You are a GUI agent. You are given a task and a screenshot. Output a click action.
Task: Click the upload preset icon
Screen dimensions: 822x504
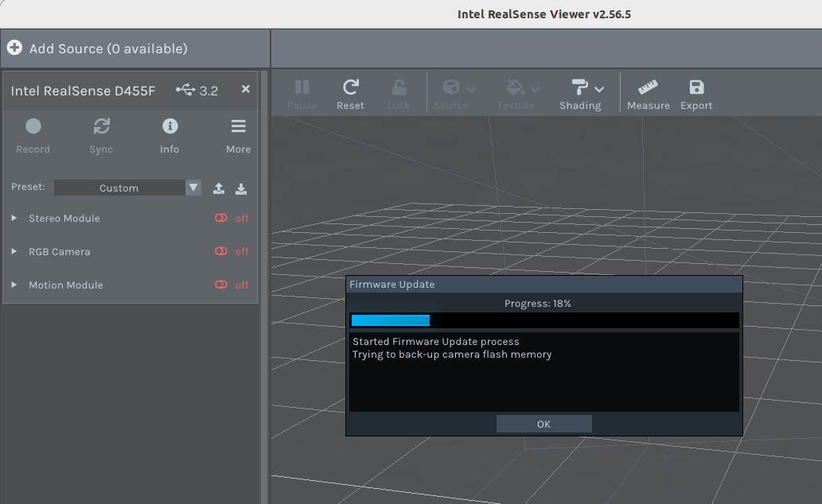click(219, 188)
